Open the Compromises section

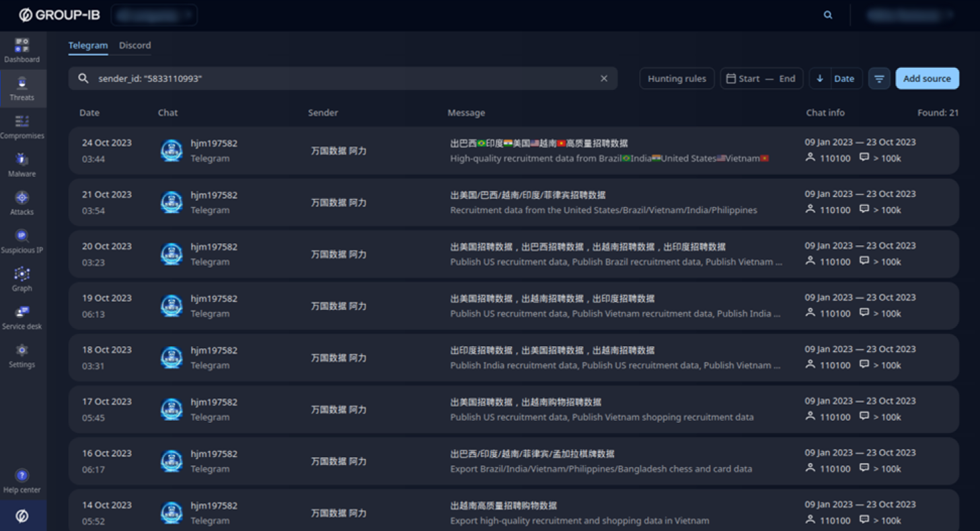[x=22, y=126]
